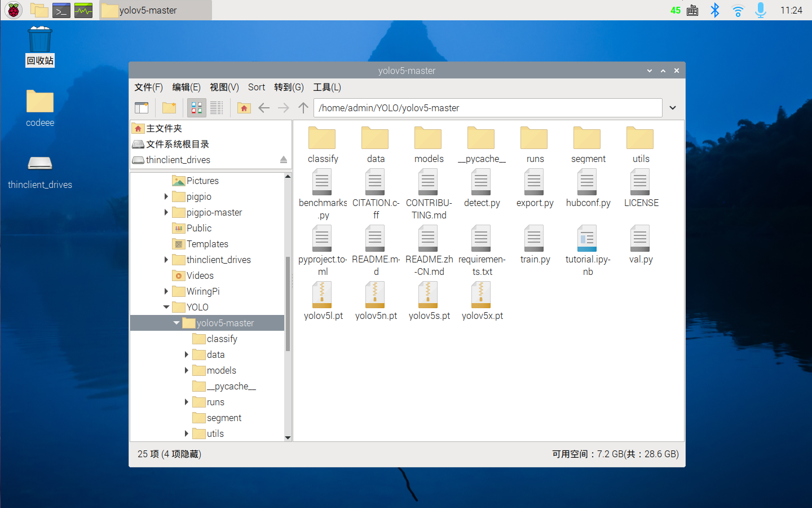
Task: Go forward to next folder
Action: pyautogui.click(x=284, y=108)
